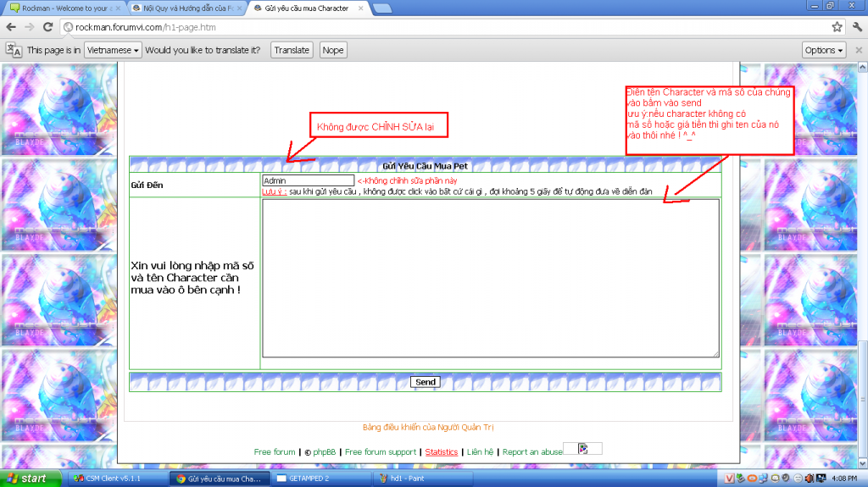Viewport: 868px width, 487px height.
Task: Click the taskbar clock 4:08 PM
Action: click(844, 479)
